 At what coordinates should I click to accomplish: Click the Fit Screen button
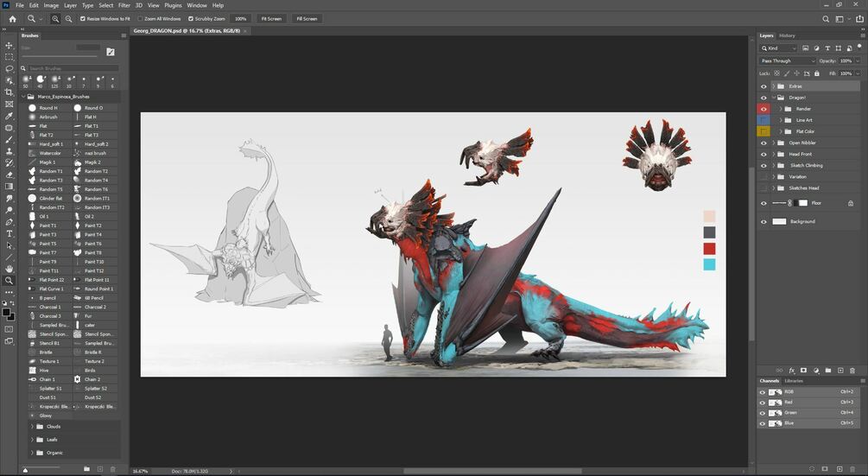pyautogui.click(x=271, y=19)
